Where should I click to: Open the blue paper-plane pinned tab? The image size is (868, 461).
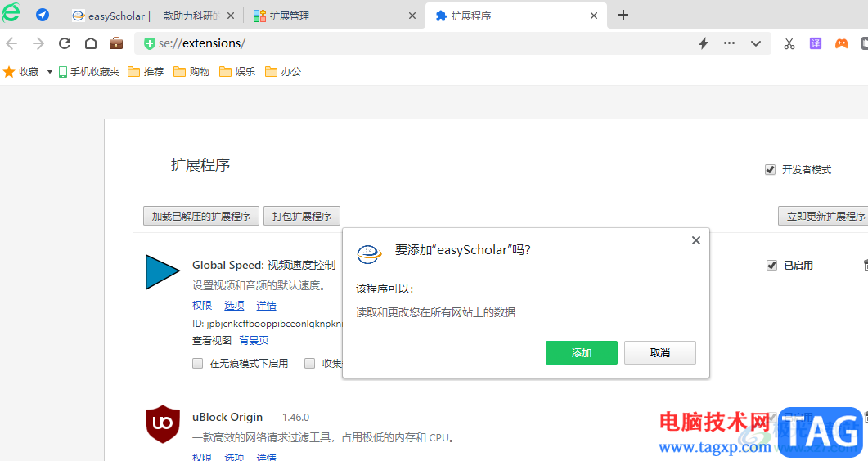(x=43, y=15)
